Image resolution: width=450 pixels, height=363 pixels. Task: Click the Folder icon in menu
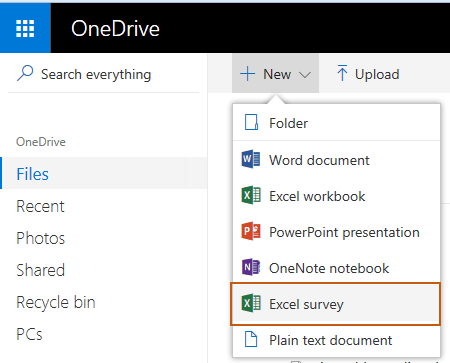[x=251, y=122]
